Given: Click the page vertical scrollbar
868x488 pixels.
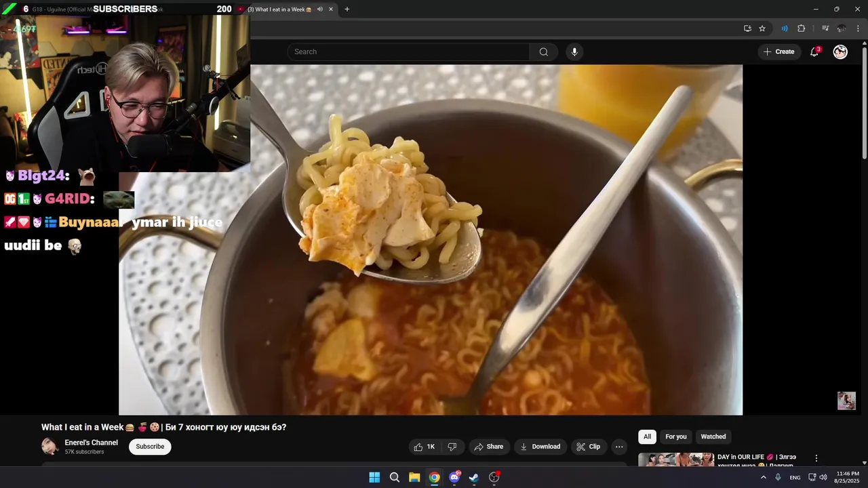Looking at the screenshot, I should click(x=865, y=102).
